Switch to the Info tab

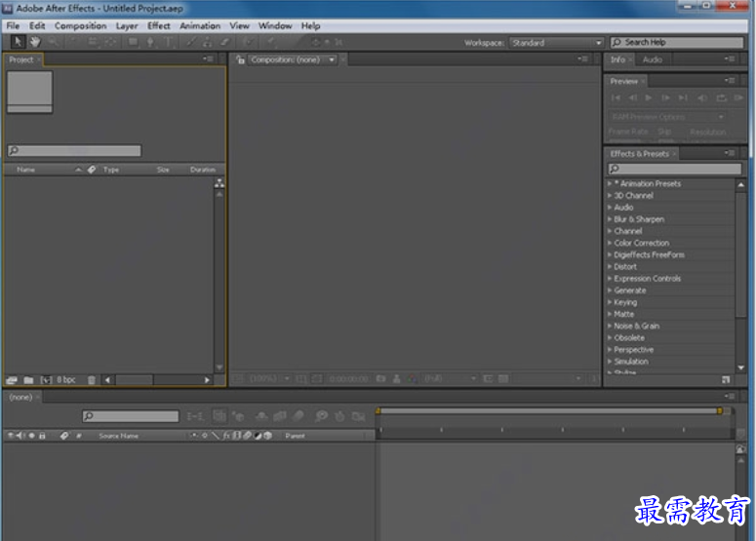pos(617,59)
